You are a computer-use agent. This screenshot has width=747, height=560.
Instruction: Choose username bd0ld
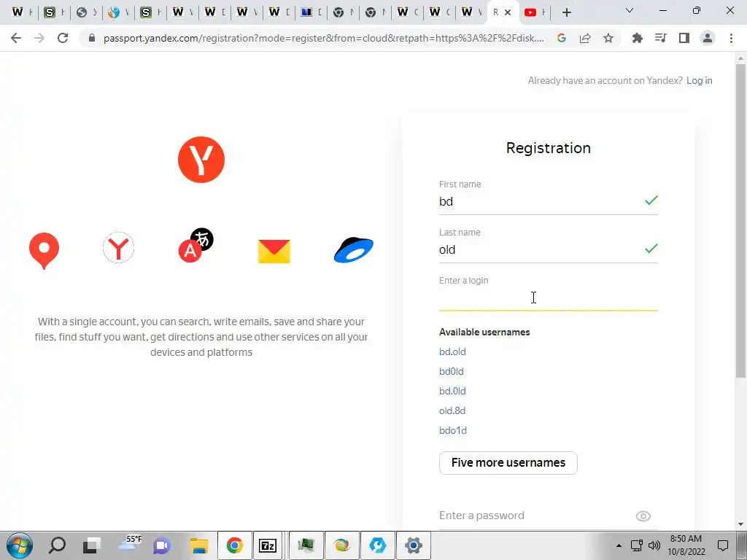point(451,371)
